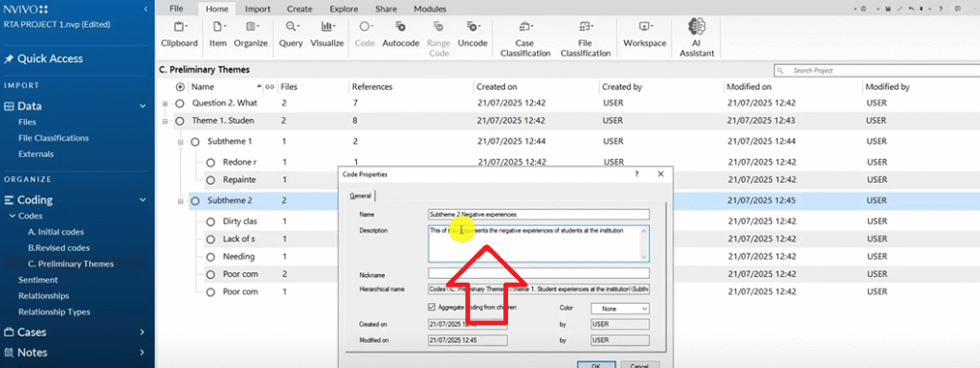Open Sentiment in sidebar

[38, 280]
